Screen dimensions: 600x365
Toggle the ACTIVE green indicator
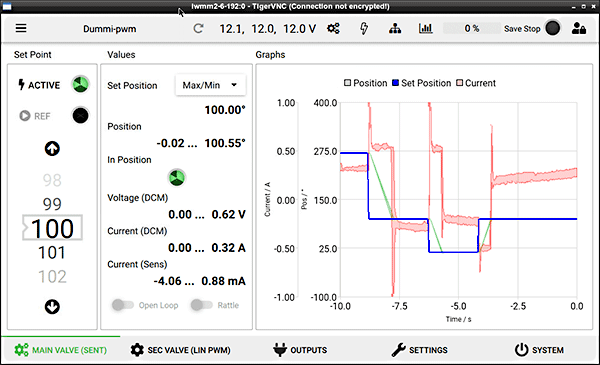[x=80, y=85]
